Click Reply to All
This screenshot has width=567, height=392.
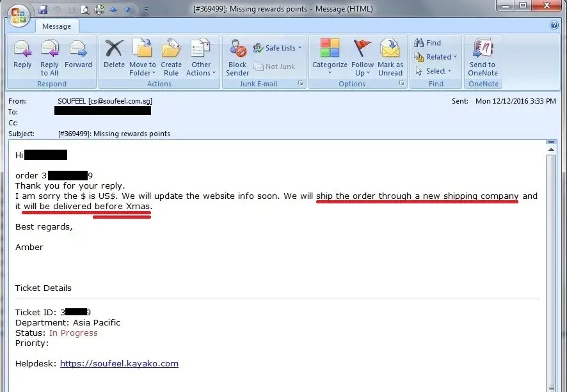49,58
